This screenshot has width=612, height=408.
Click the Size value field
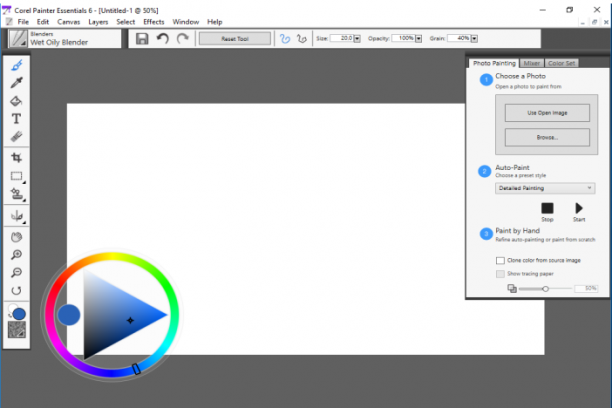coord(342,38)
